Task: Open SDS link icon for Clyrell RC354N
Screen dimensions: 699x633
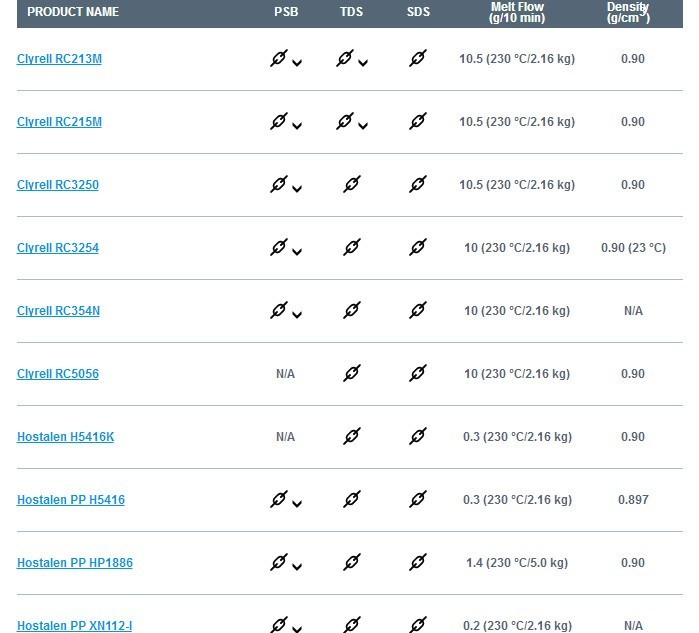Action: coord(418,311)
